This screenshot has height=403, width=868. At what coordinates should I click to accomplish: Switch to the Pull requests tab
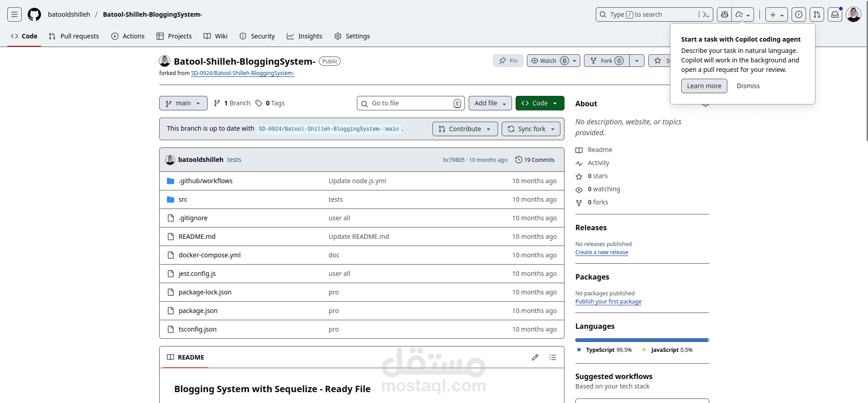pyautogui.click(x=74, y=36)
